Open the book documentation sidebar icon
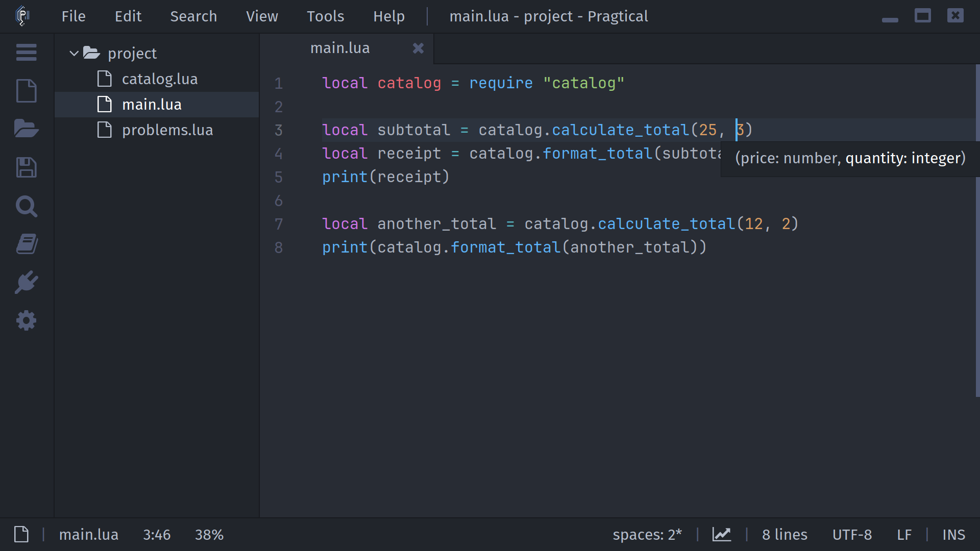The width and height of the screenshot is (980, 551). point(26,244)
